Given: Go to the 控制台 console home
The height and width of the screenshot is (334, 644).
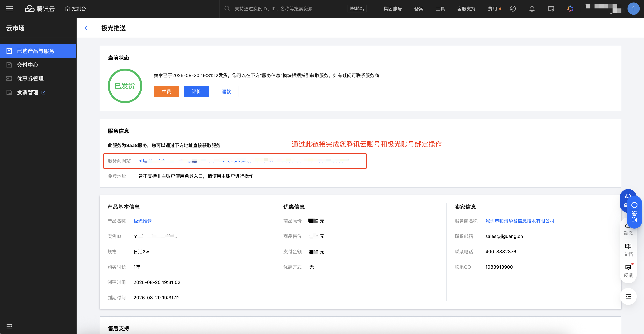Looking at the screenshot, I should 75,9.
